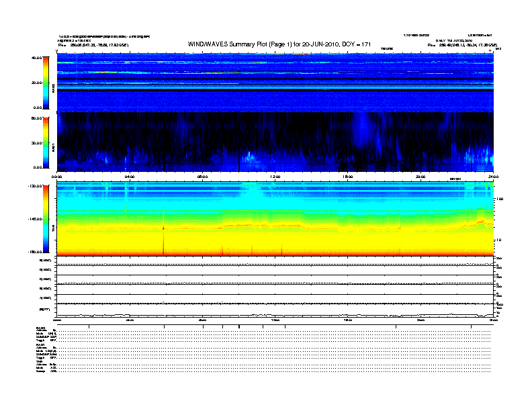Click the TNR color scale bar
This screenshot has height=411, width=532.
(46, 219)
